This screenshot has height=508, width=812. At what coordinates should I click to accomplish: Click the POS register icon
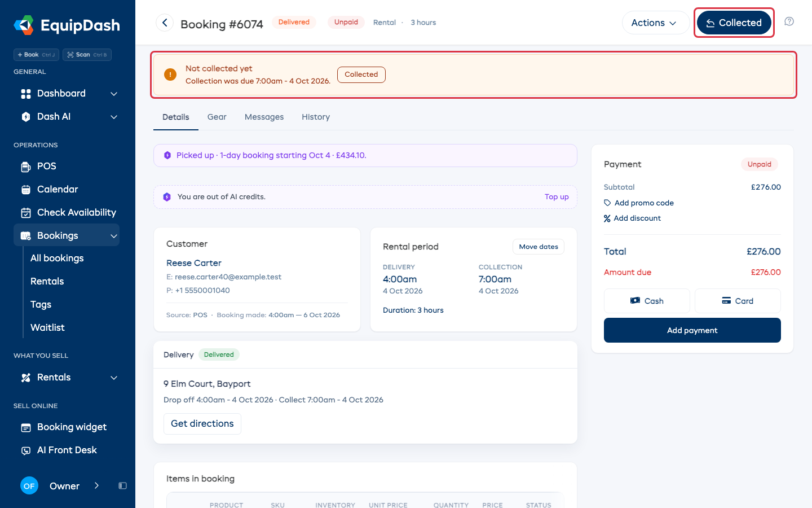point(26,167)
